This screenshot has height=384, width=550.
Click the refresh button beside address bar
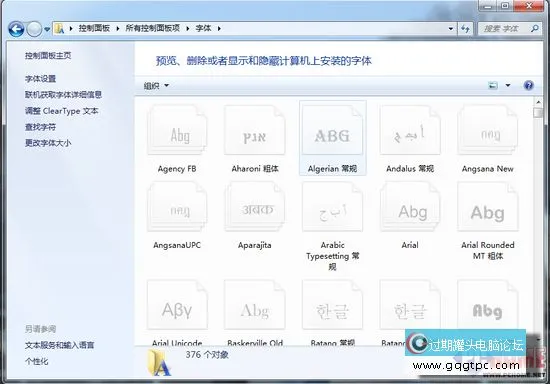[x=465, y=28]
